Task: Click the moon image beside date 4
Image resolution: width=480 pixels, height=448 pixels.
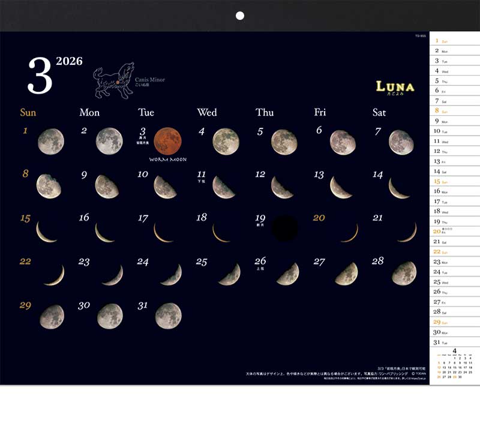Action: (226, 142)
